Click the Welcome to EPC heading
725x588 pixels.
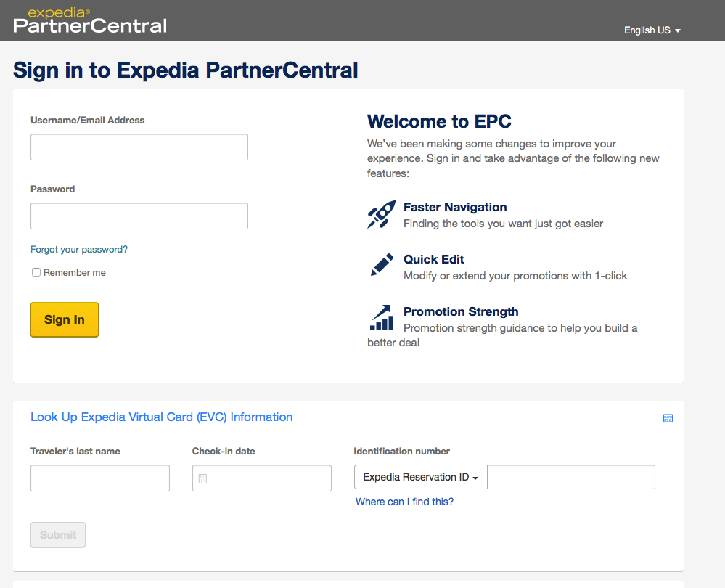(x=439, y=121)
